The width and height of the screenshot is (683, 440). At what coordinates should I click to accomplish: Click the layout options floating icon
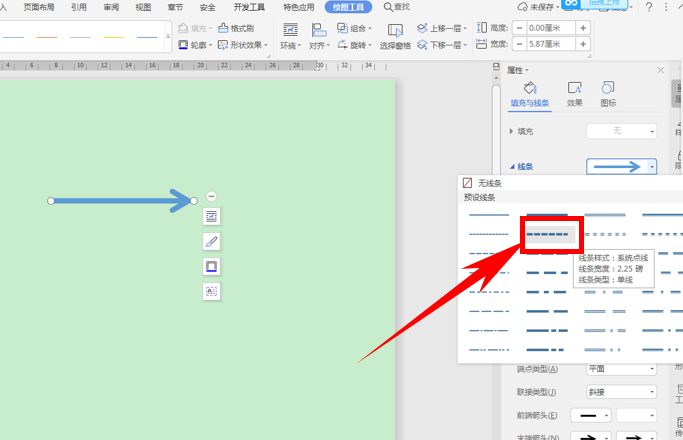pyautogui.click(x=212, y=217)
